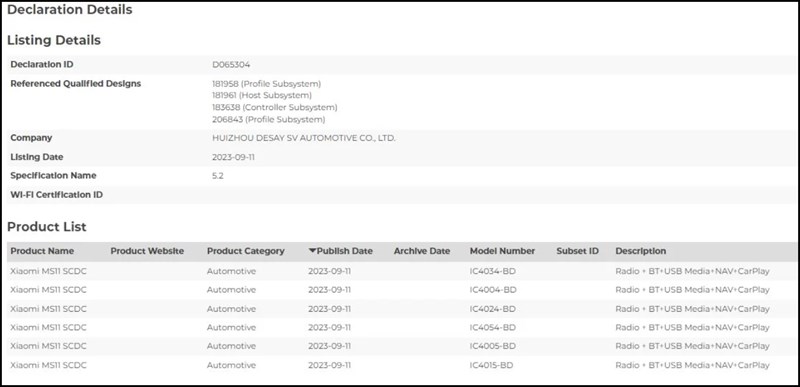Sort by Publish Date column arrow
Viewport: 800px width, 387px height.
312,251
